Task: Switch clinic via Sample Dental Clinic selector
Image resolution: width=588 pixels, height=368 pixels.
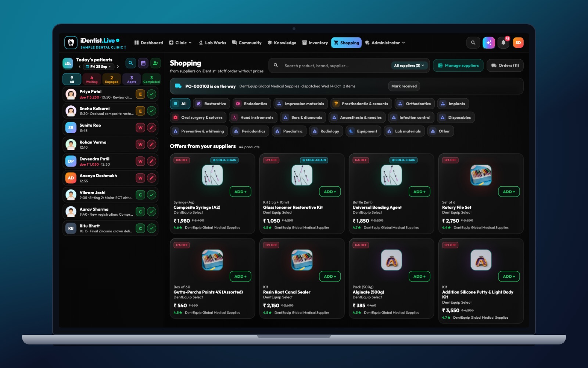Action: 103,47
